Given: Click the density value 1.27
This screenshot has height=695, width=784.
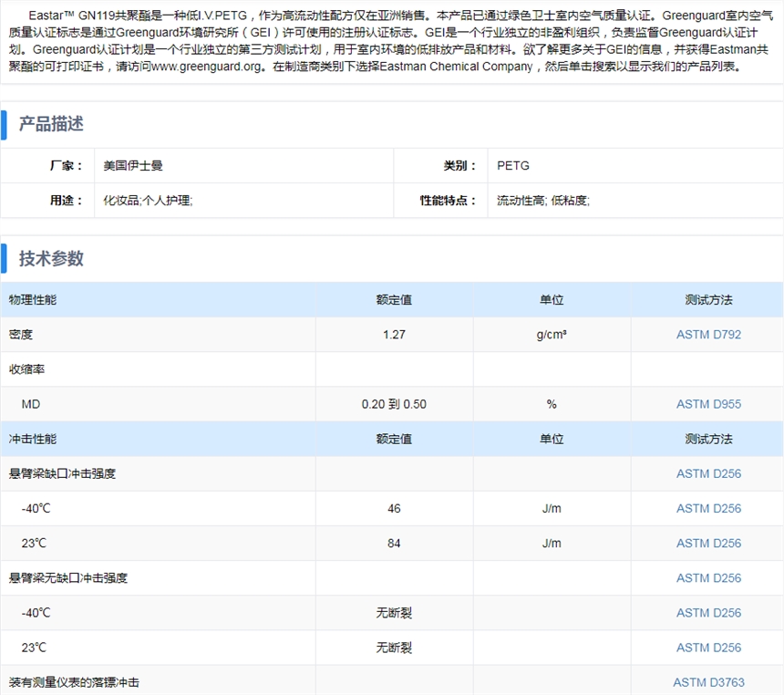Looking at the screenshot, I should coord(394,335).
